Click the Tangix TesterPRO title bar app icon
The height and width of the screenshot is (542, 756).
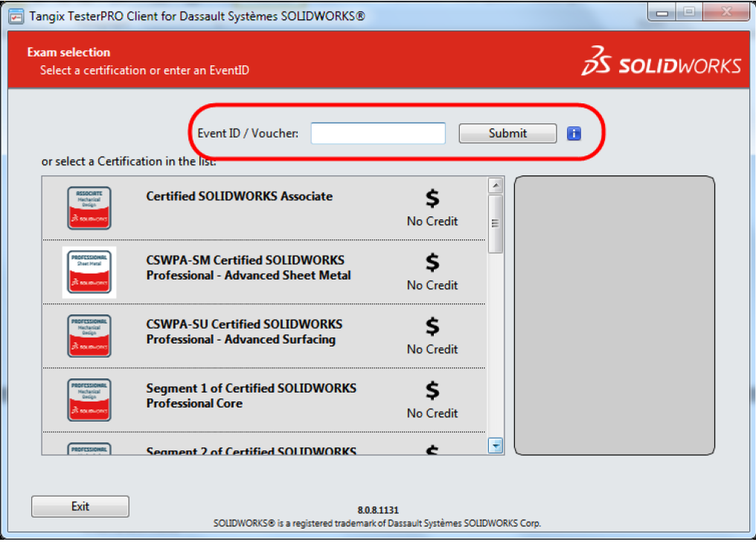point(16,16)
